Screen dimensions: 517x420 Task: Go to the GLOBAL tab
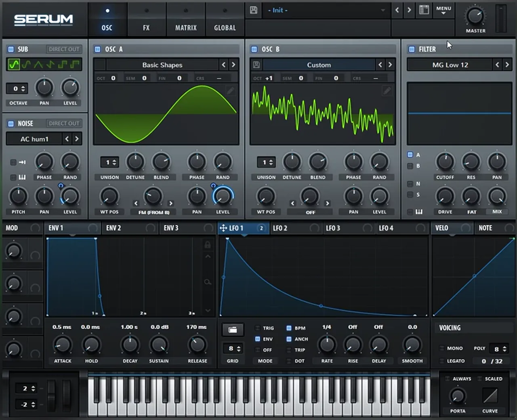(x=225, y=20)
